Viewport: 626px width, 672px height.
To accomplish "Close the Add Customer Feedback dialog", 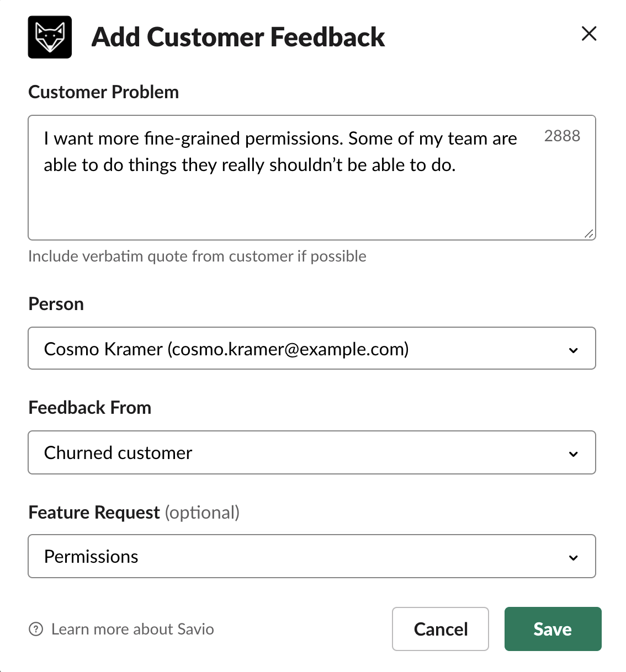I will click(x=589, y=34).
